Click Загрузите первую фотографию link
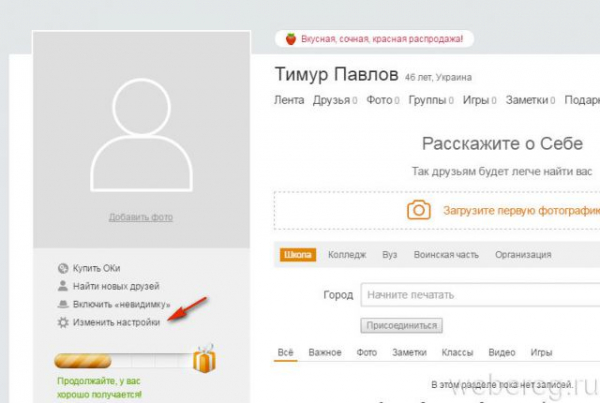Screen dimensions: 600x403 coord(521,210)
